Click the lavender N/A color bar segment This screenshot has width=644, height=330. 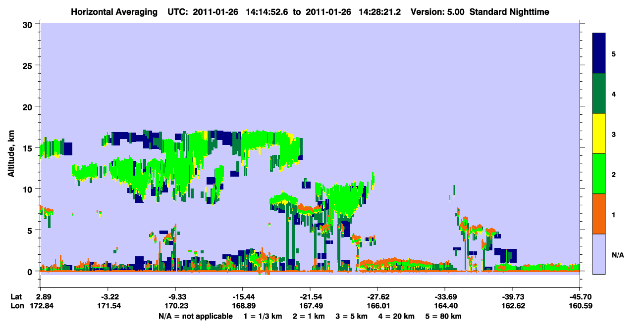tap(599, 254)
